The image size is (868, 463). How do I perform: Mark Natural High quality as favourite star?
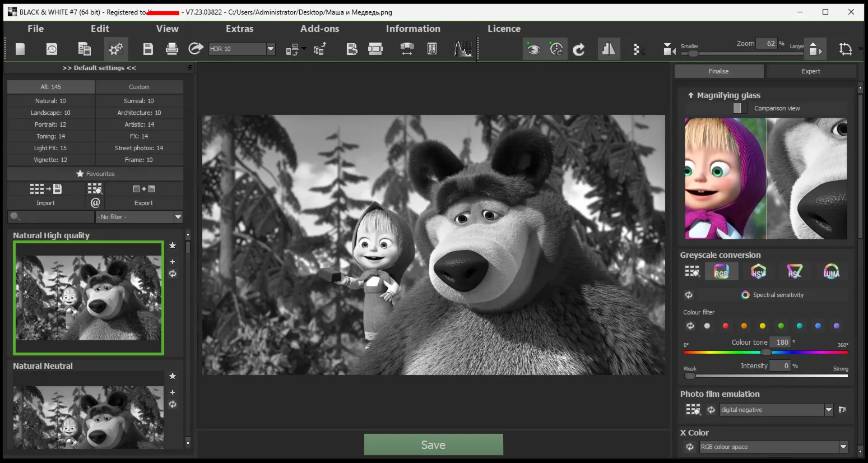tap(173, 246)
